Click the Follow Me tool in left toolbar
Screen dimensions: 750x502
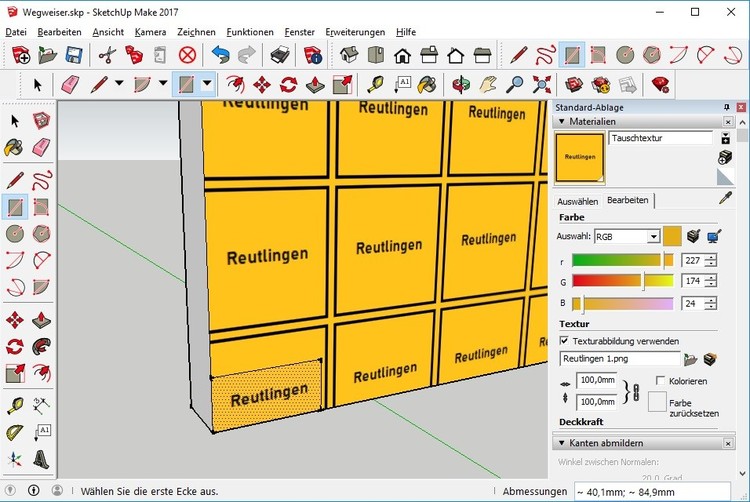(42, 347)
